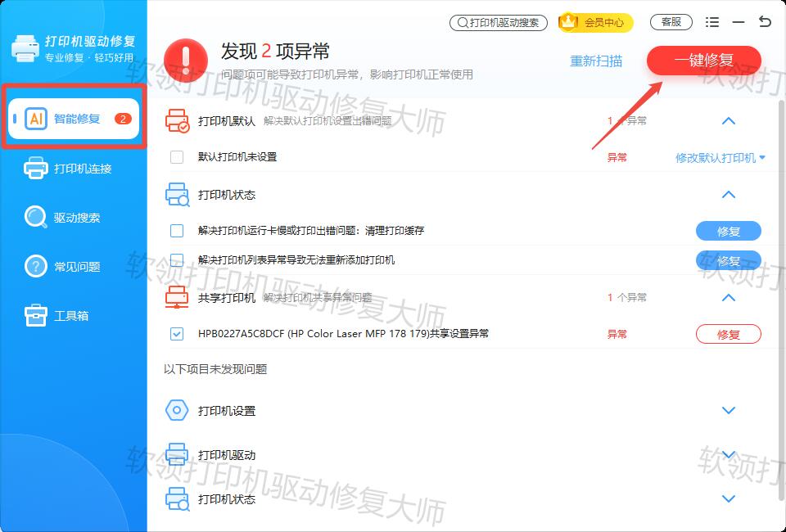This screenshot has width=786, height=532.
Task: Click the 异常 status beside 默认打印机未设置
Action: click(x=617, y=157)
